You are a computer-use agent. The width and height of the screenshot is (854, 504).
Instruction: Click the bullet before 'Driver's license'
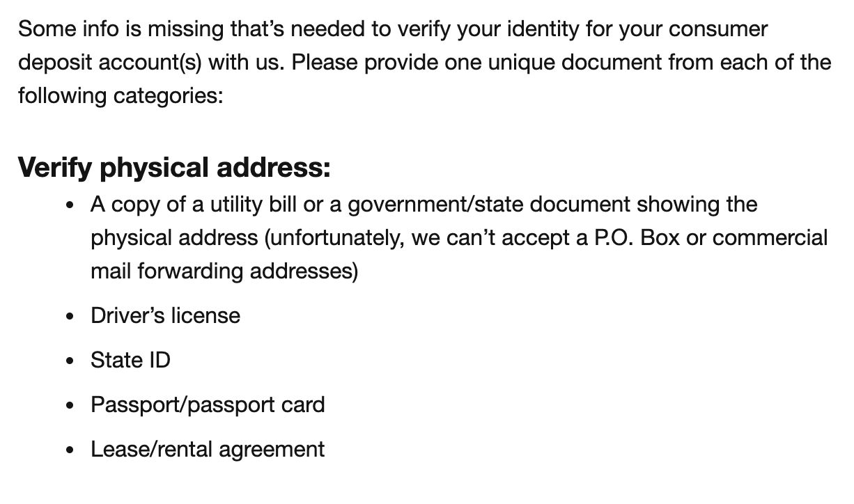70,317
